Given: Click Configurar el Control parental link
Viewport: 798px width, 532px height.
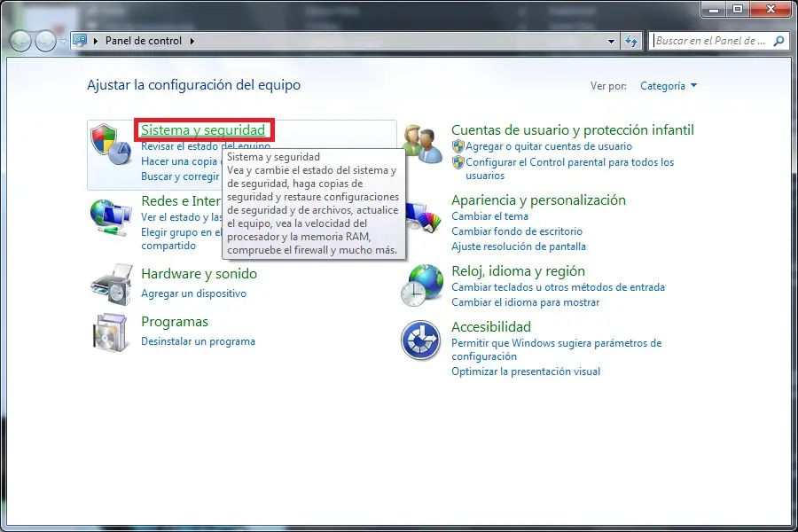Looking at the screenshot, I should tap(569, 168).
